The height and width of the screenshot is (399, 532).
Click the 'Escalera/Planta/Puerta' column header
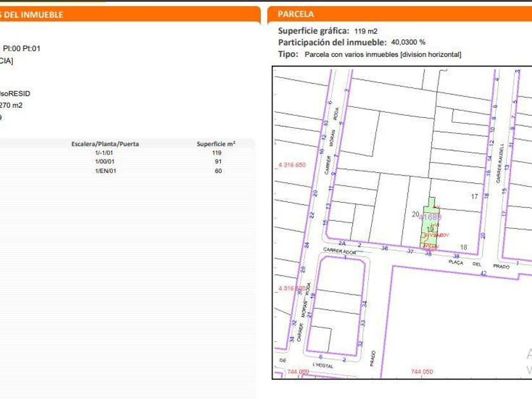coord(105,144)
